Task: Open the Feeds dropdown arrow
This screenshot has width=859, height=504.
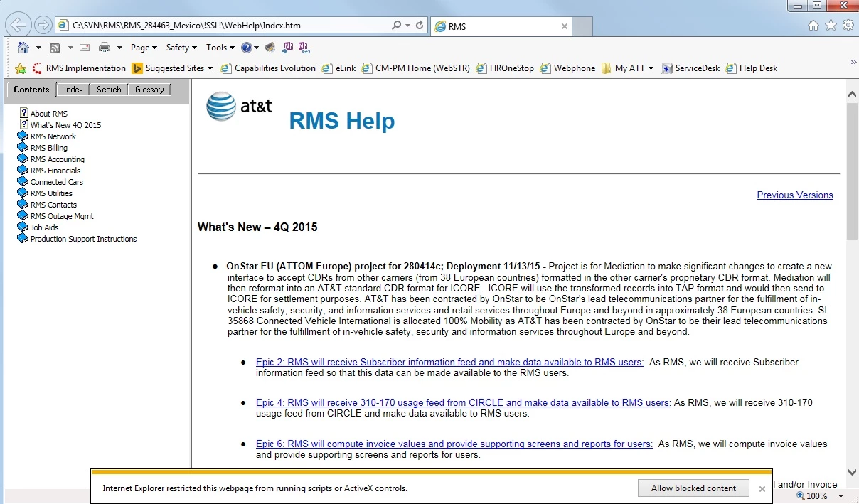Action: [x=70, y=48]
